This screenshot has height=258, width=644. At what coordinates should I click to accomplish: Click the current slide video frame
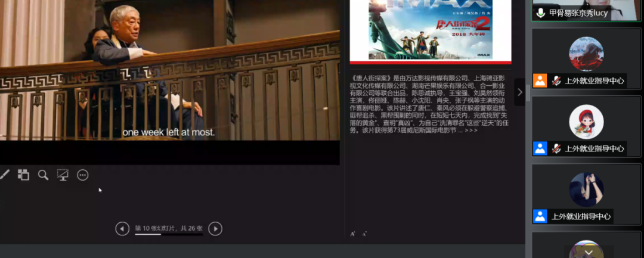point(169,82)
